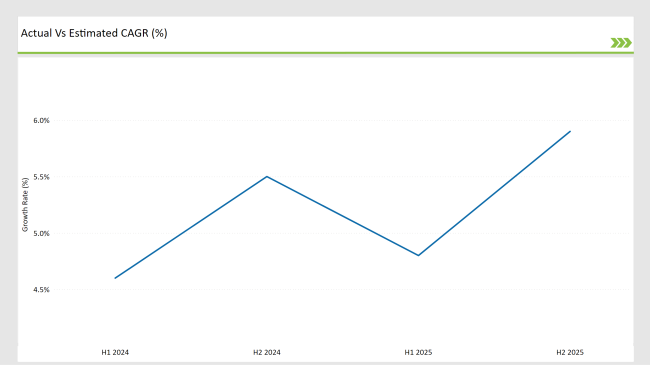
Task: Click the 5.5% y-axis tick label
Action: coord(41,177)
